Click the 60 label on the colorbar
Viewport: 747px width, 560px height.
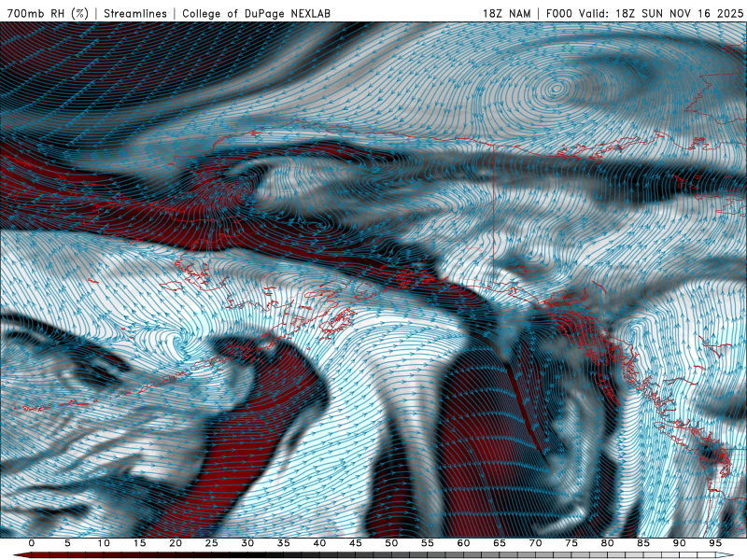pyautogui.click(x=463, y=543)
